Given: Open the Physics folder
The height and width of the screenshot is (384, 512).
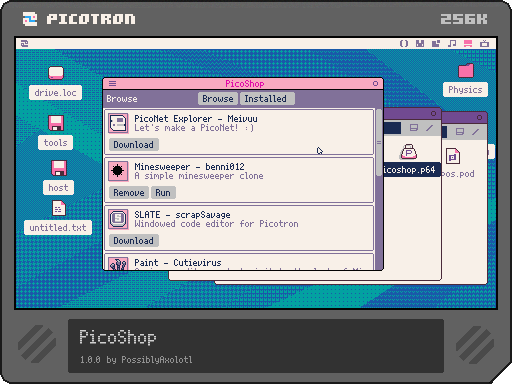Looking at the screenshot, I should [x=466, y=70].
